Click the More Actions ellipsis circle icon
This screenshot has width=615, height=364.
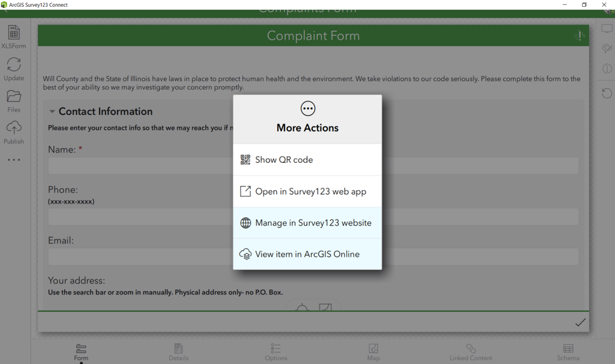308,109
